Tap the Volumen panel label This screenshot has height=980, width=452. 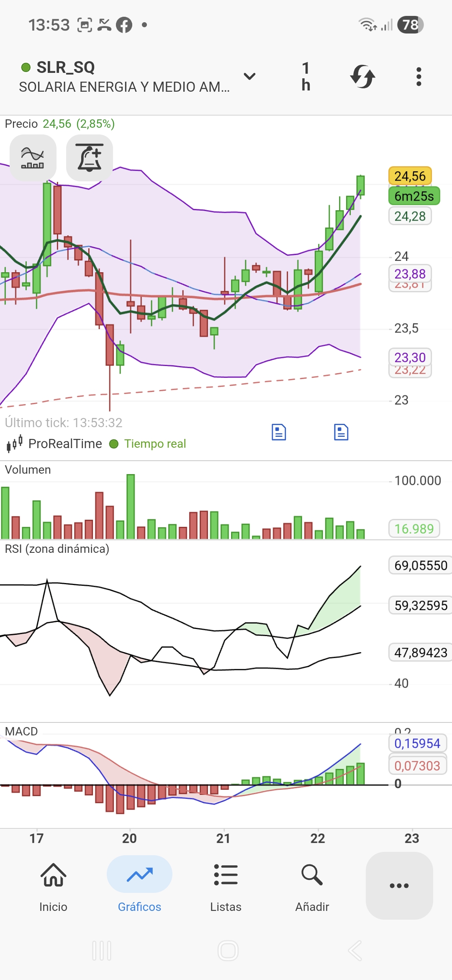tap(28, 470)
